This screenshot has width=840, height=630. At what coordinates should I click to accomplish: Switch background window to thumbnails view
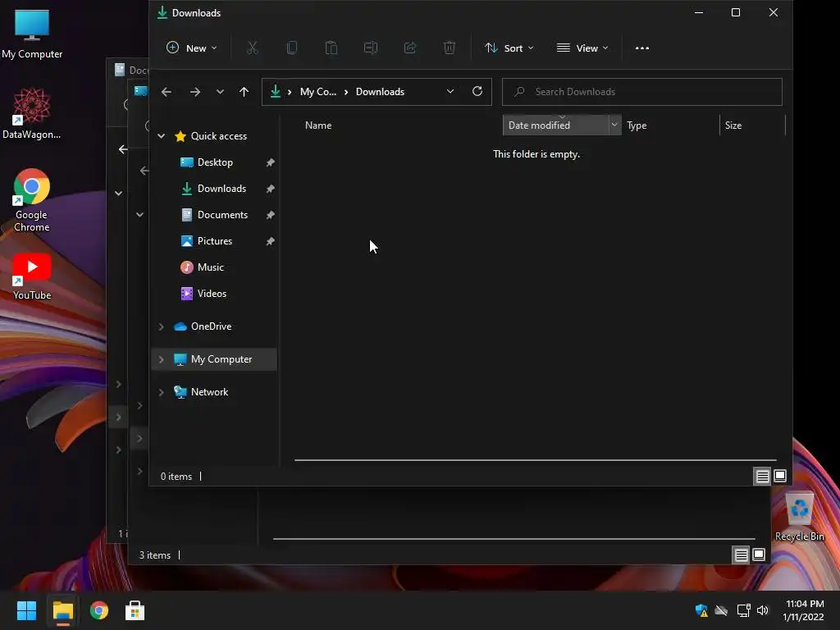click(x=759, y=555)
